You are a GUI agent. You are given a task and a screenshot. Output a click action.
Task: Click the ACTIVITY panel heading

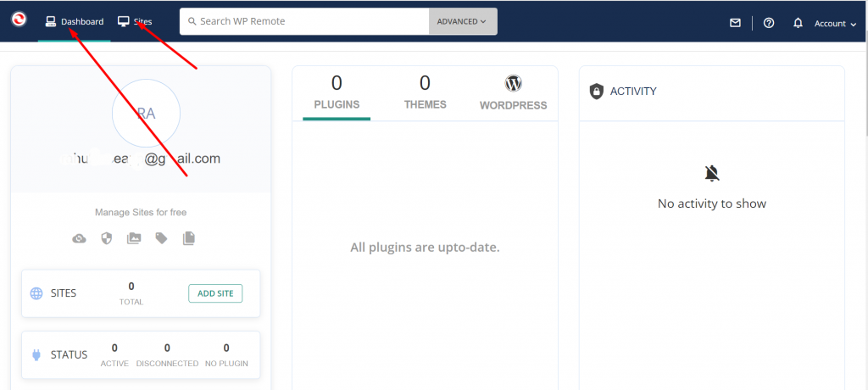(x=633, y=92)
